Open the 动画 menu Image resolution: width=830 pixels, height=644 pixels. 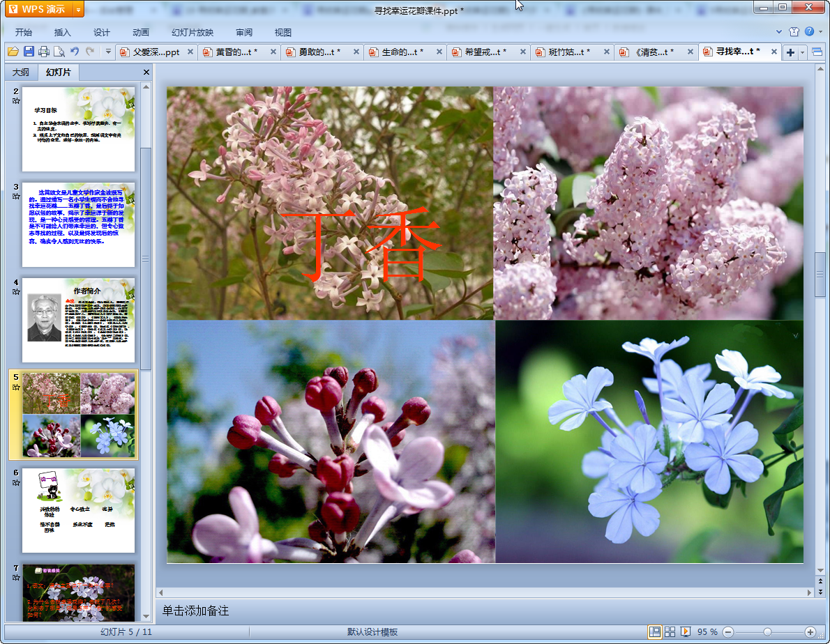coord(140,32)
